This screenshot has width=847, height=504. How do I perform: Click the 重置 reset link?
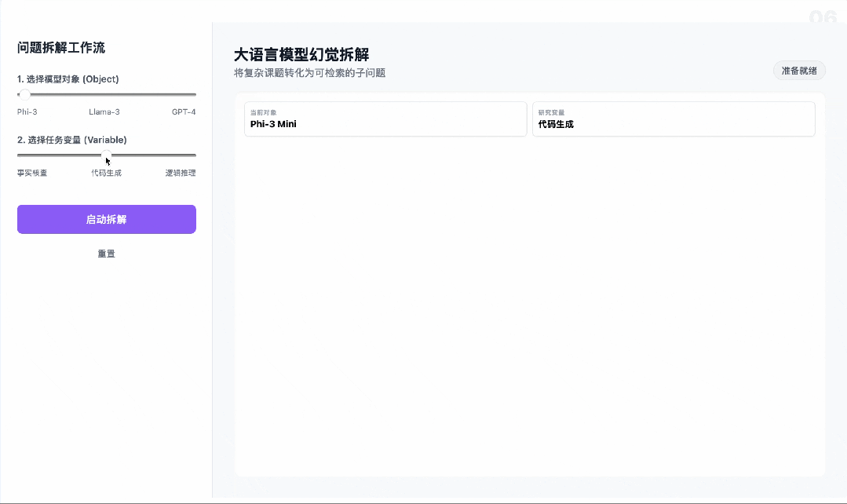pos(107,254)
